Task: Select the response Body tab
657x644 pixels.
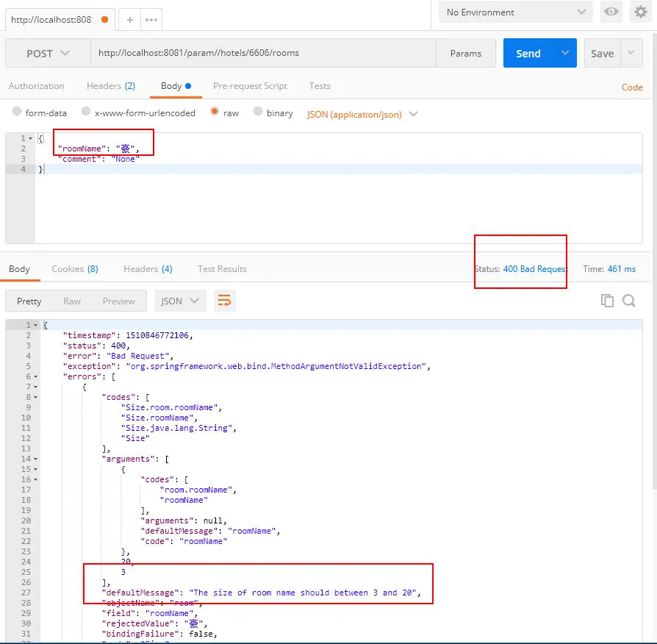Action: [x=19, y=269]
